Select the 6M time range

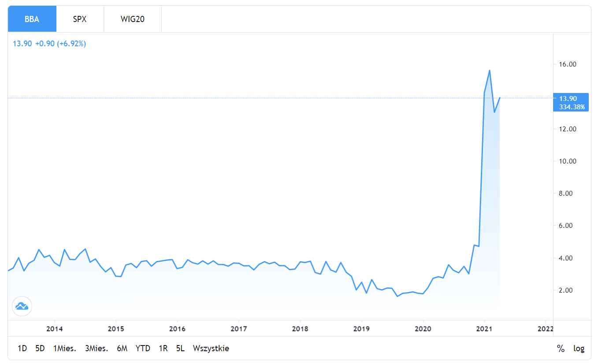(122, 348)
